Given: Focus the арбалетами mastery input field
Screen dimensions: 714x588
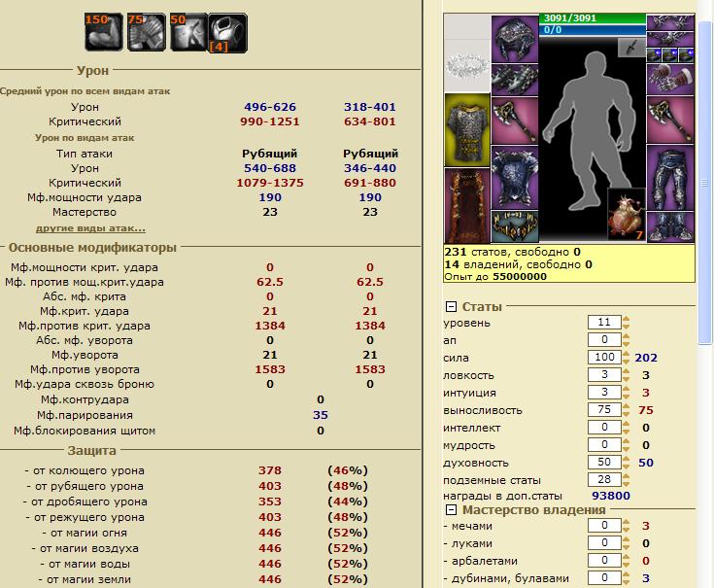Looking at the screenshot, I should coord(604,561).
